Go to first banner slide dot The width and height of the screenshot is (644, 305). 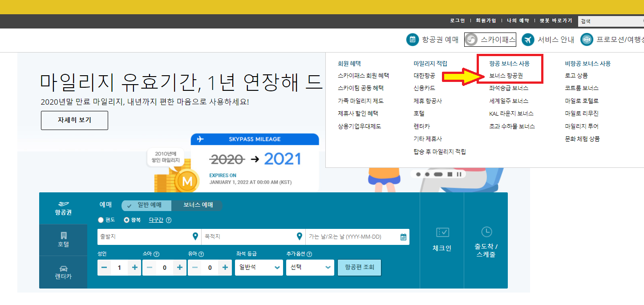[418, 174]
